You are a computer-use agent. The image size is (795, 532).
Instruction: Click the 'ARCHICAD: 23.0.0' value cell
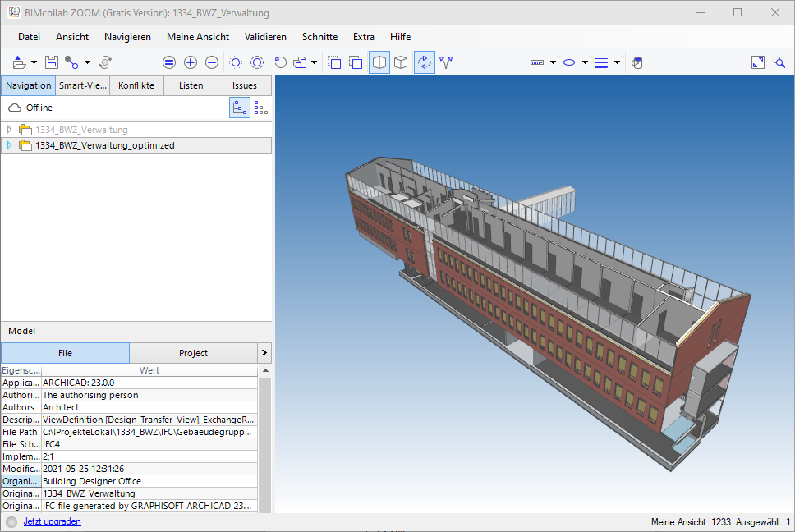(x=149, y=383)
